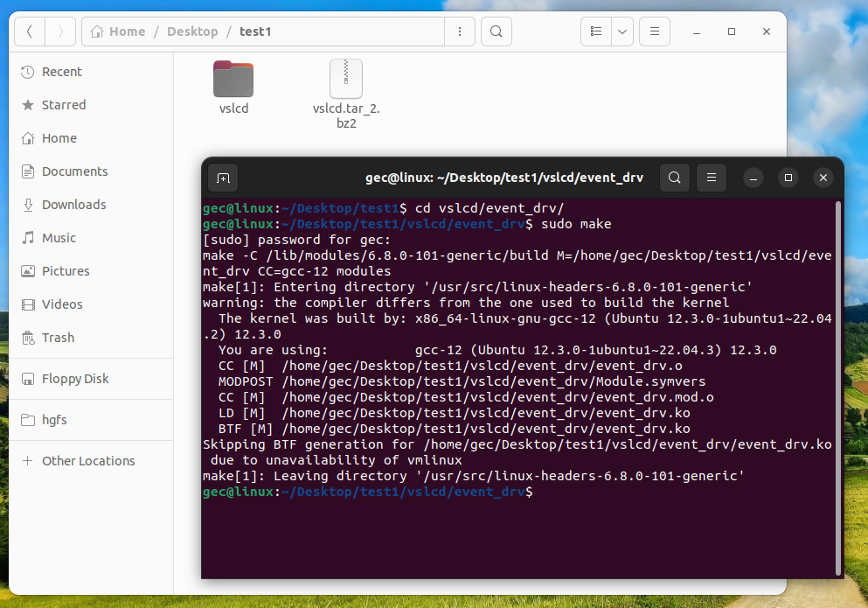This screenshot has height=608, width=868.
Task: Click the terminal title bar text
Action: (504, 178)
